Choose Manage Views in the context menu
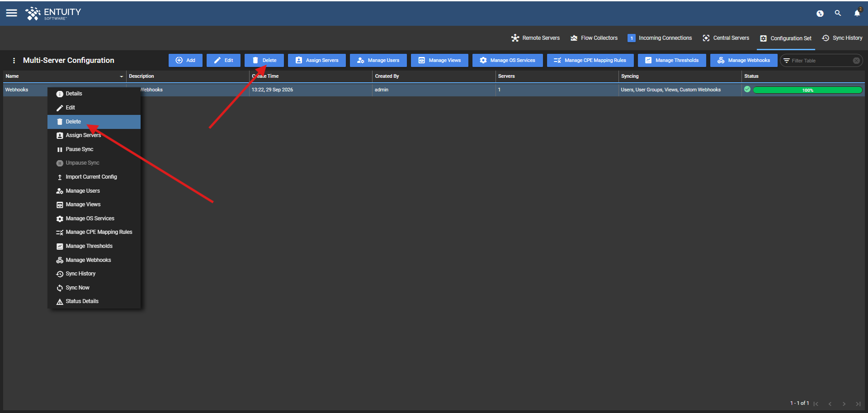This screenshot has width=868, height=413. click(94, 204)
